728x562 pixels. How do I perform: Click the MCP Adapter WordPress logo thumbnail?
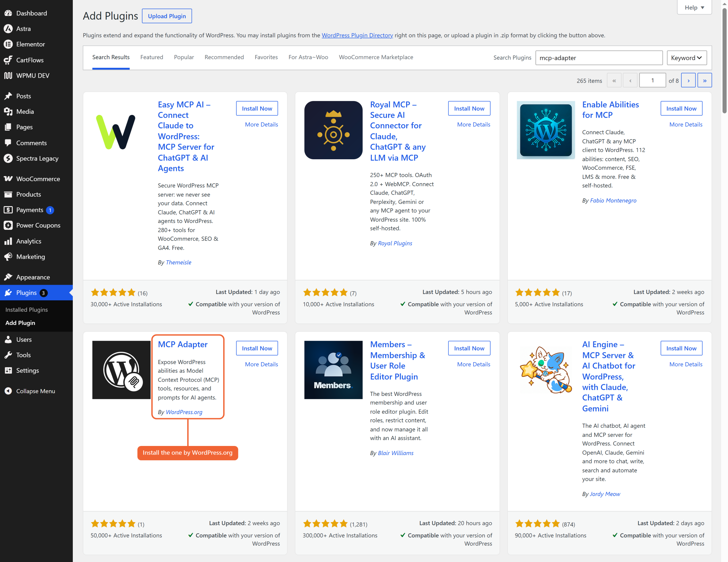[121, 370]
